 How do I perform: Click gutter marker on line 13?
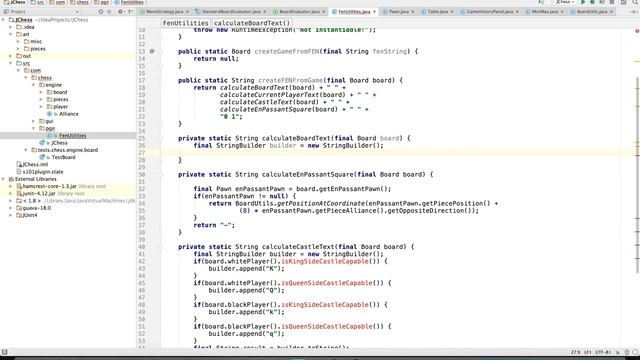point(152,51)
